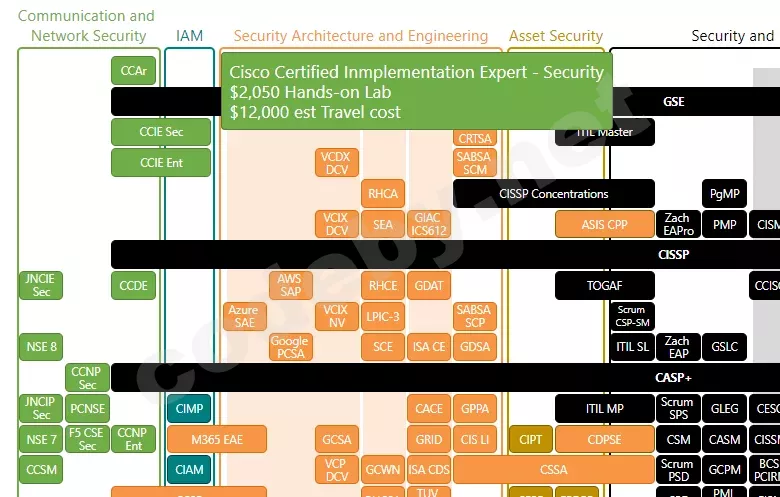The image size is (780, 497).
Task: Open the CCNP Ent certification
Action: point(133,439)
